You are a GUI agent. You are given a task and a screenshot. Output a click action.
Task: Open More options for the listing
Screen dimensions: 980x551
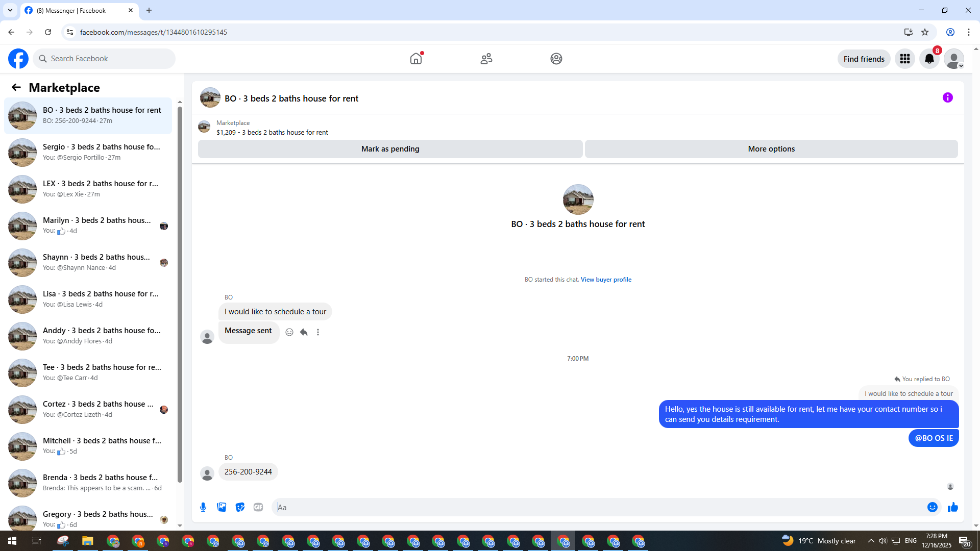point(771,149)
